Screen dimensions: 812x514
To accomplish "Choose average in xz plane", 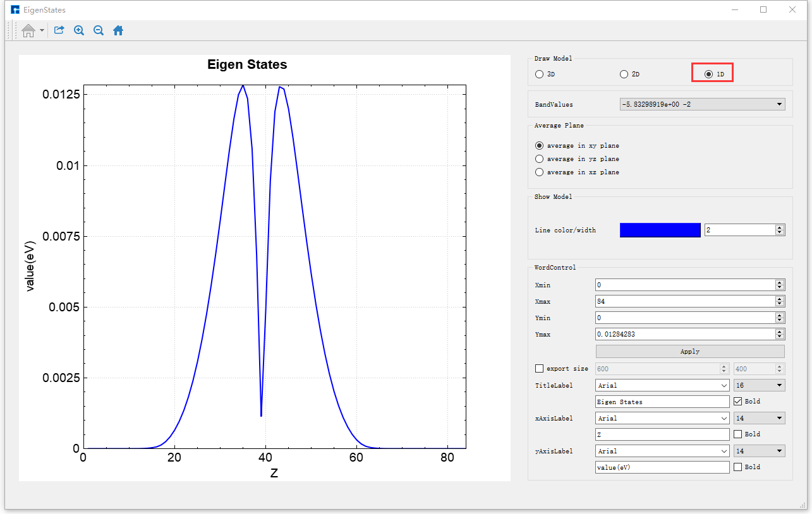I will 540,172.
